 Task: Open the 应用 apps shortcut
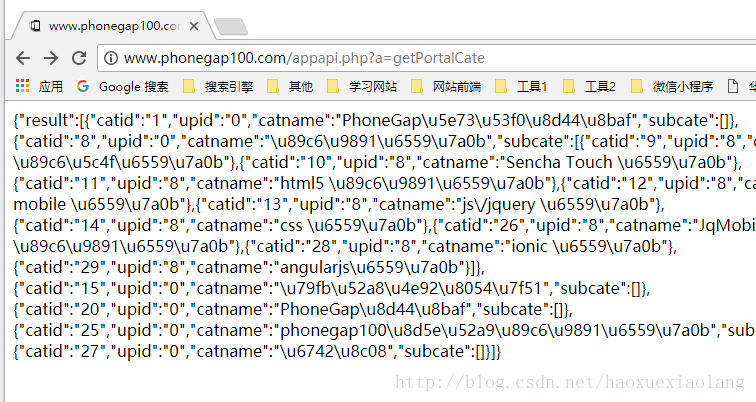(x=39, y=86)
